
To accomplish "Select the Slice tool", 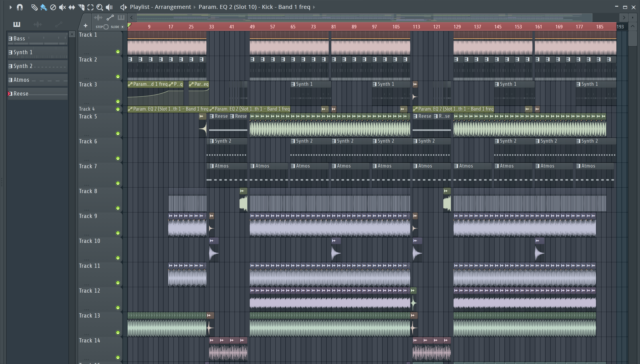I will point(81,7).
